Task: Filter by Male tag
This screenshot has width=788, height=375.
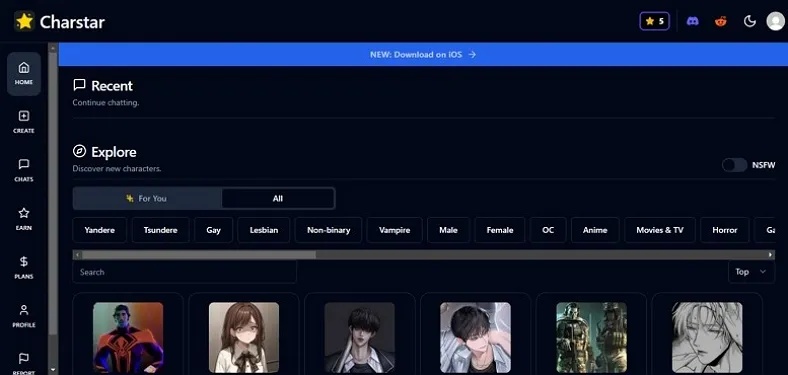Action: point(448,230)
